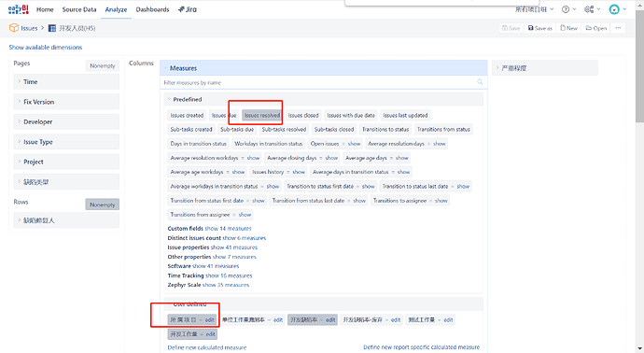Show Custom fields 14 measures

tap(228, 229)
